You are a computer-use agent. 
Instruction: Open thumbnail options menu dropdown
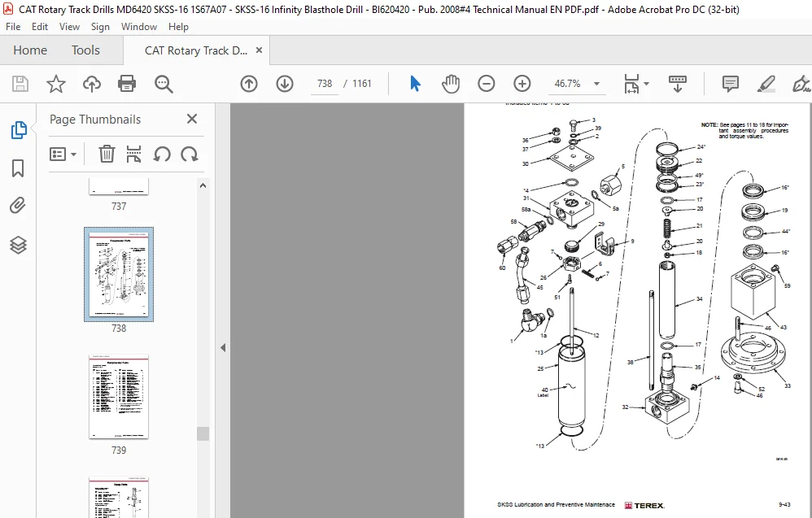tap(63, 155)
